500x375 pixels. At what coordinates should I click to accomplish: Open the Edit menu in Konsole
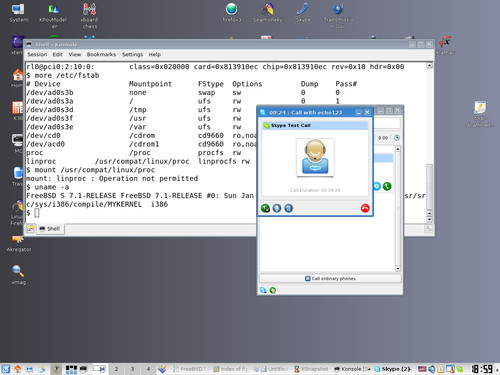coord(57,54)
